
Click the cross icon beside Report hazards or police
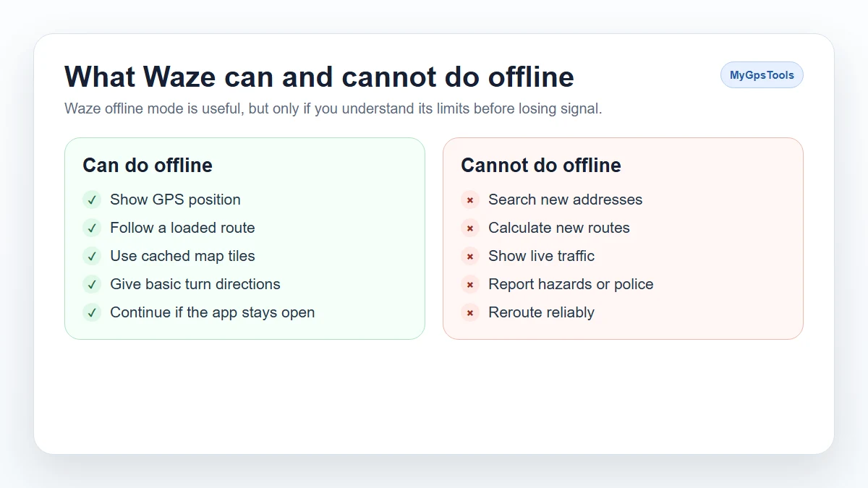(x=470, y=284)
